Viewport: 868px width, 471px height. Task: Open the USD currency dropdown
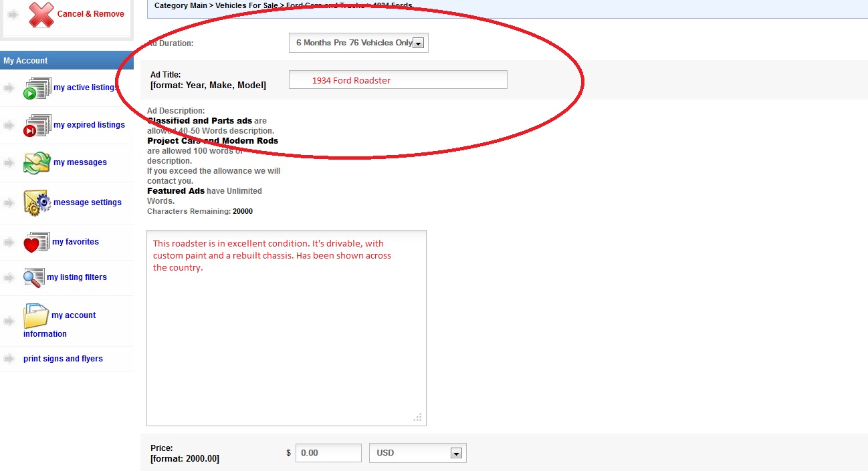click(417, 453)
